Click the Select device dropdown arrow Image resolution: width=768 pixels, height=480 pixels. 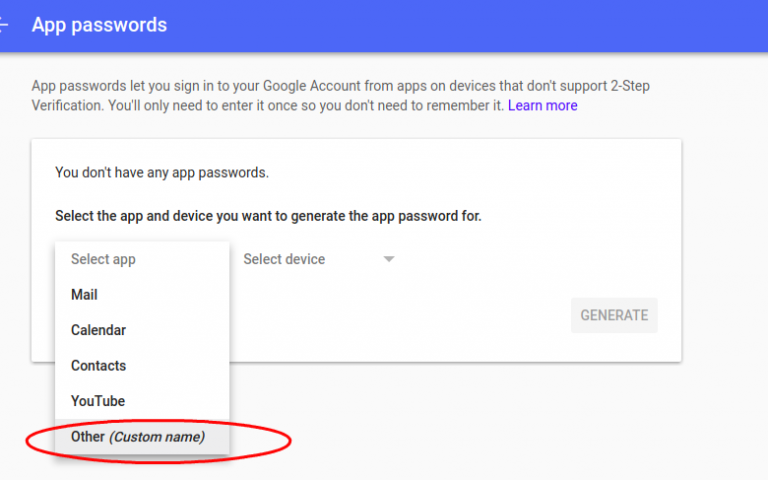tap(389, 260)
